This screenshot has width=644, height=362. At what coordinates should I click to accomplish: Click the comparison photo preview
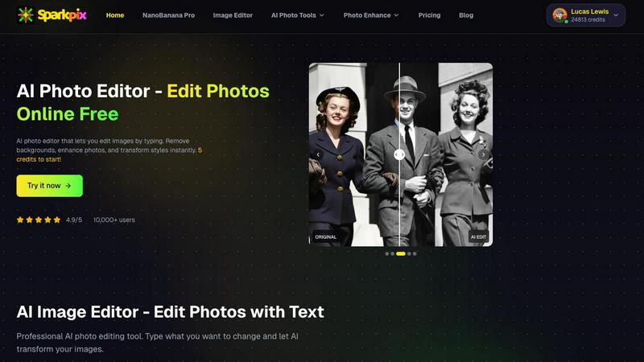pyautogui.click(x=401, y=154)
